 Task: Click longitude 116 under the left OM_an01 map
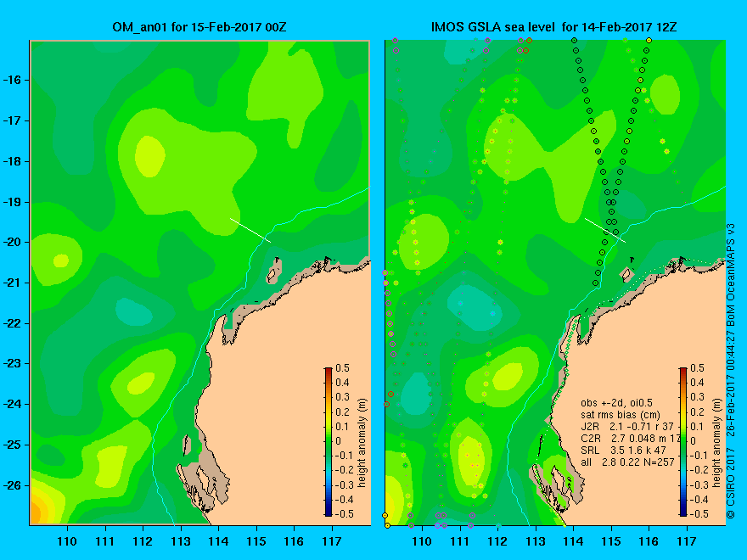point(294,541)
